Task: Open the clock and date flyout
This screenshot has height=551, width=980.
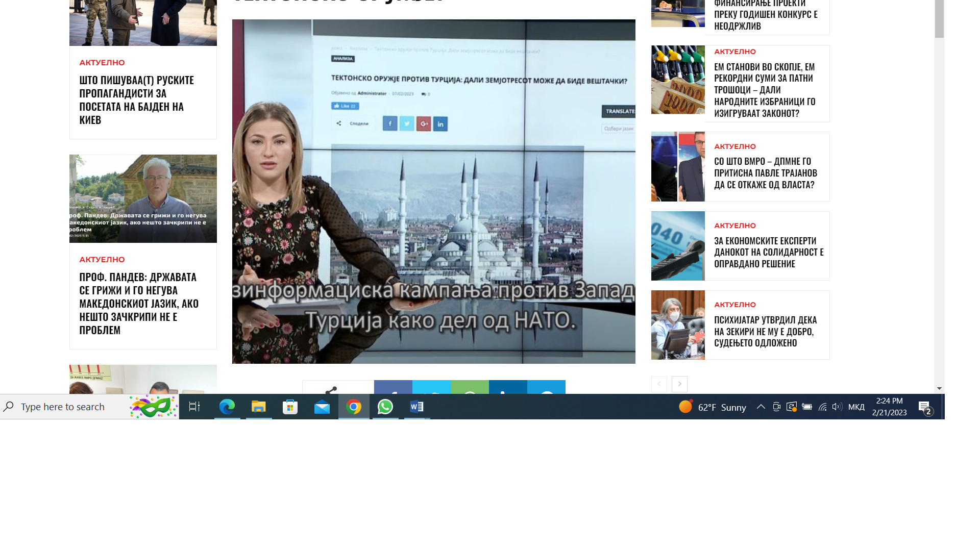Action: pyautogui.click(x=889, y=407)
